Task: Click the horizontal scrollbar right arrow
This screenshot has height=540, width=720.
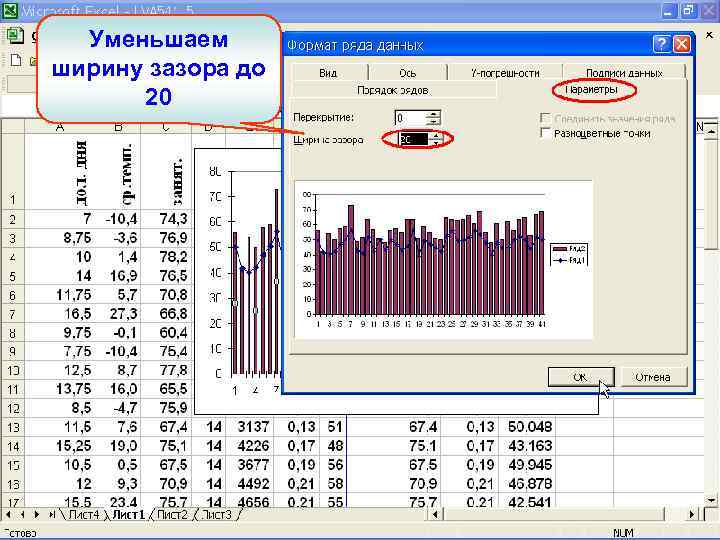Action: tap(692, 515)
